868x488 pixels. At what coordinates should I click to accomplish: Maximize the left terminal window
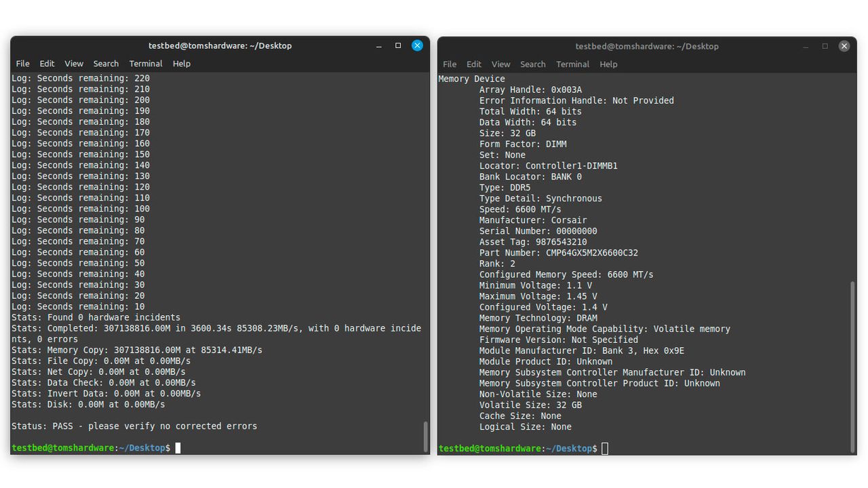[x=398, y=45]
